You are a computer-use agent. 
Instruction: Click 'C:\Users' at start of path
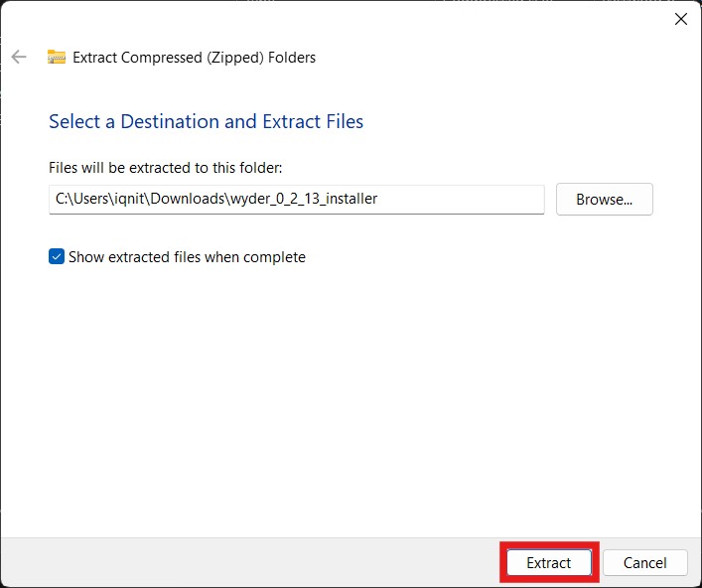[x=77, y=200]
